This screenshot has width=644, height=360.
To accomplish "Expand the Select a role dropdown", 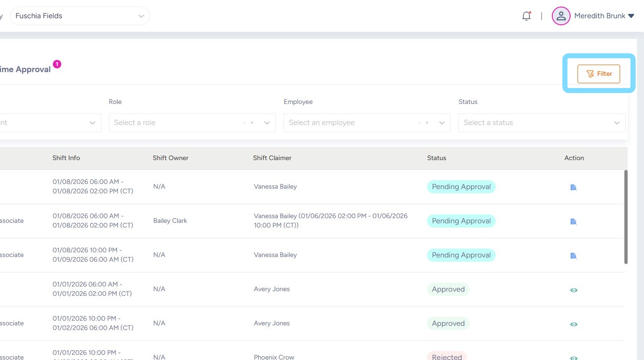I will click(x=192, y=123).
